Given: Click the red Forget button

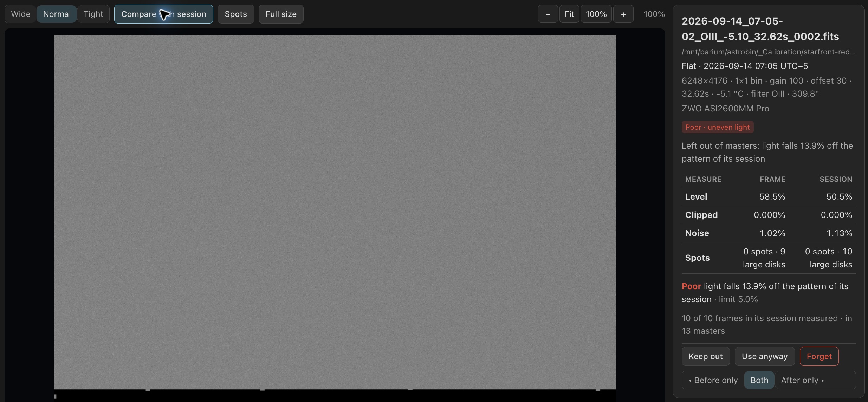Looking at the screenshot, I should point(819,356).
